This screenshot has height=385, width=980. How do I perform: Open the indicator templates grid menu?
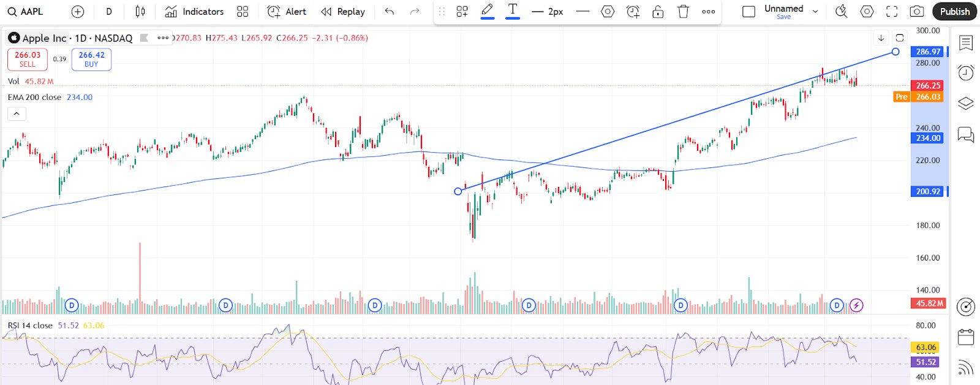tap(243, 12)
